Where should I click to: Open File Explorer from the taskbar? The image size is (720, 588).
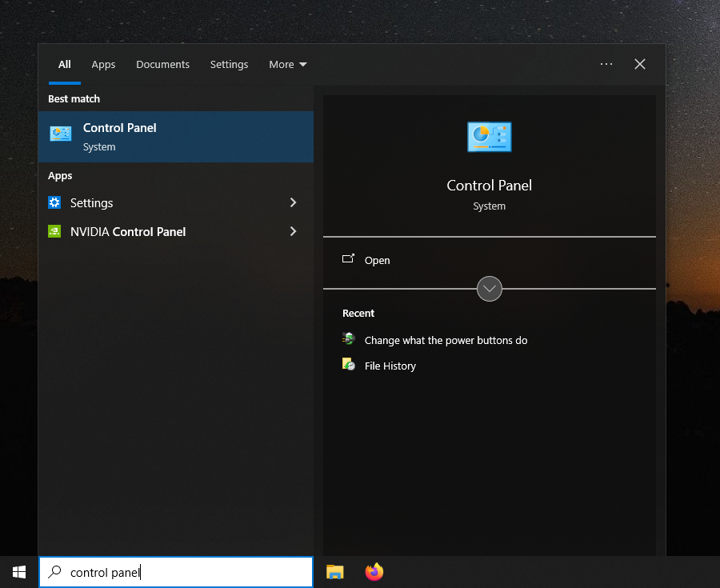pos(334,572)
